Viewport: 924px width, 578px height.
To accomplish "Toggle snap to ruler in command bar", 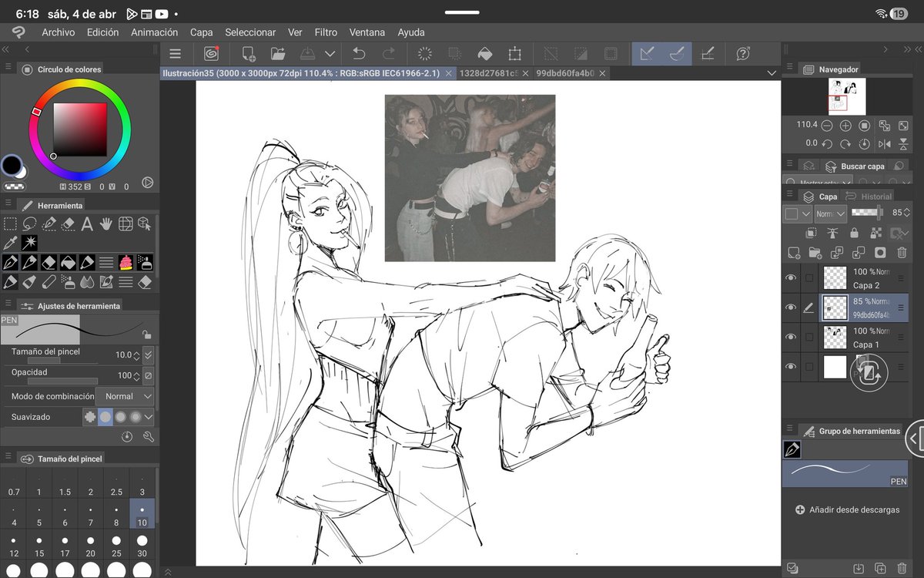I will click(x=647, y=54).
